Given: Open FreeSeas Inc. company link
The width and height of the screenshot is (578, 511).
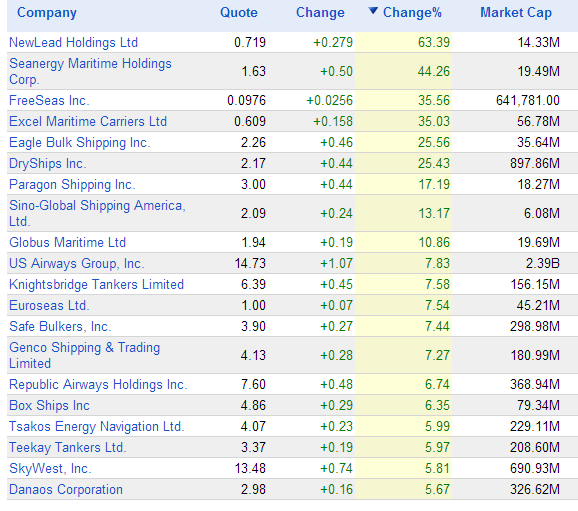Looking at the screenshot, I should coord(49,100).
